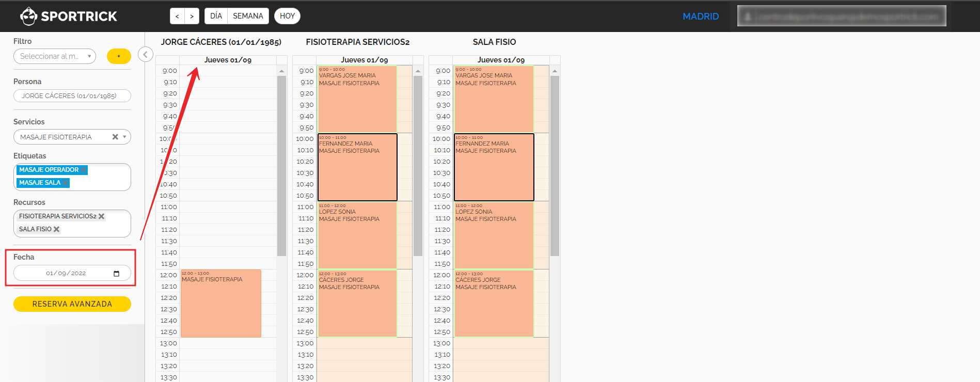The height and width of the screenshot is (382, 980).
Task: Click the Fecha date input
Action: click(72, 273)
